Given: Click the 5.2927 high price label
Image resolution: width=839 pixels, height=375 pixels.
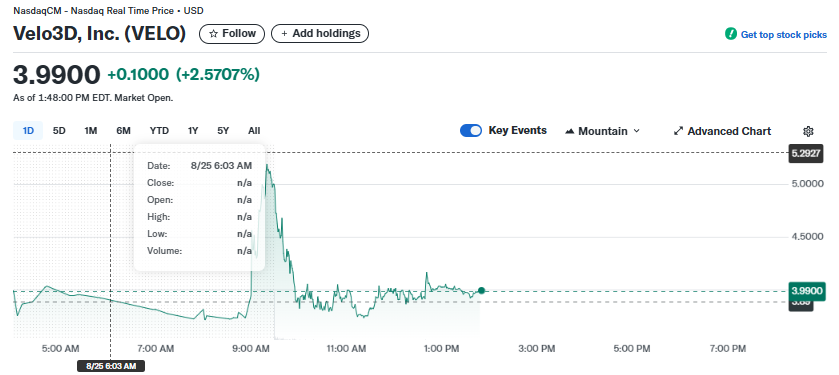Looking at the screenshot, I should pos(806,154).
